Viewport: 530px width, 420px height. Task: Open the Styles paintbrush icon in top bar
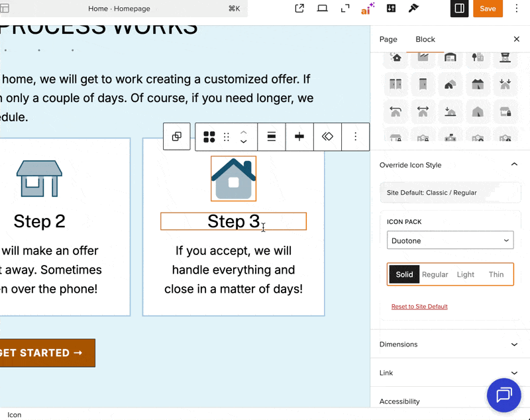point(414,9)
